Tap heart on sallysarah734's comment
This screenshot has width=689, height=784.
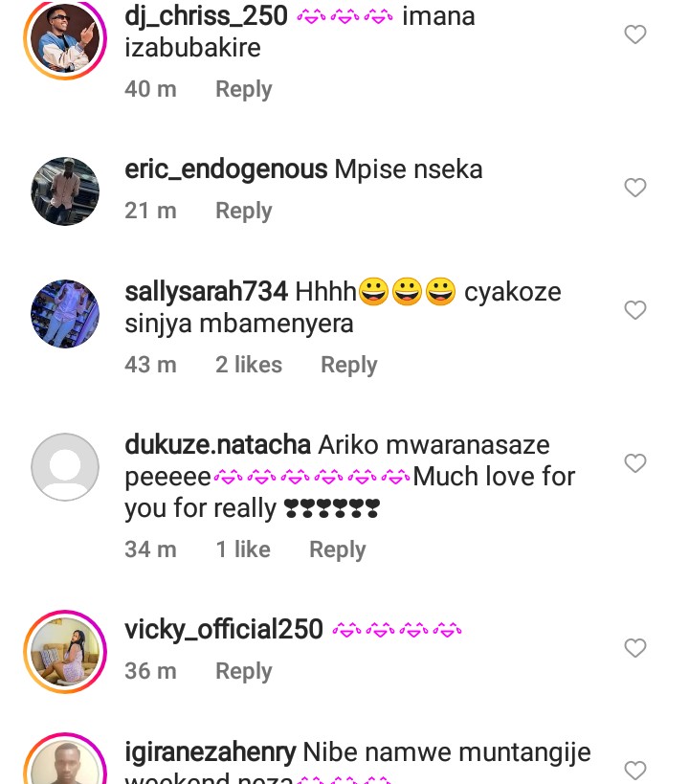tap(635, 310)
